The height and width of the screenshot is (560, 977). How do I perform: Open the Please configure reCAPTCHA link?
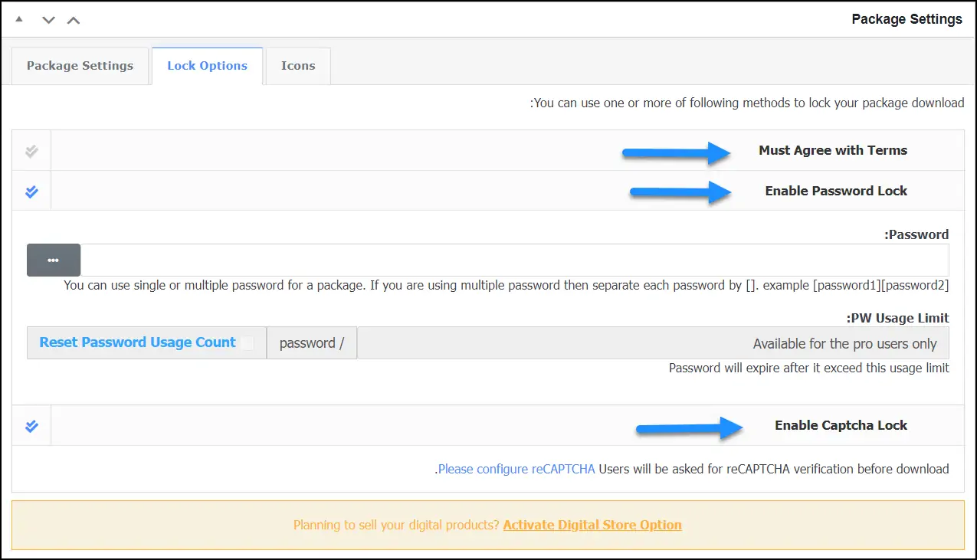[516, 469]
